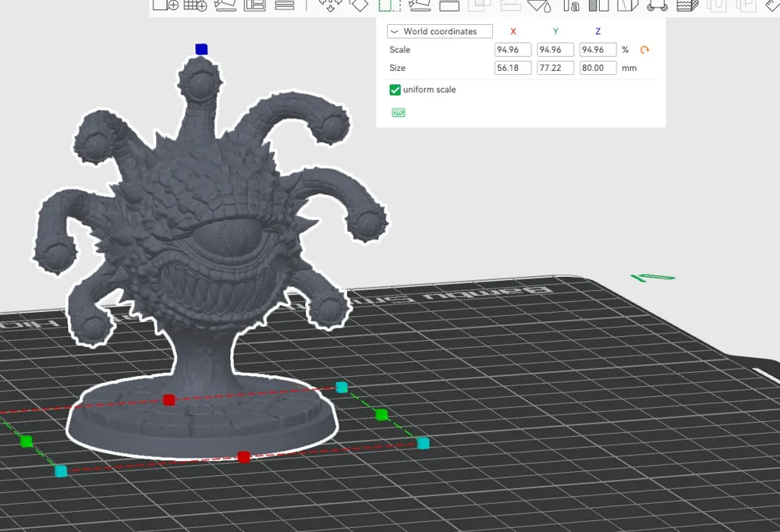Select the Rotate tool diamond icon
Screen dimensions: 780x532
[359, 5]
